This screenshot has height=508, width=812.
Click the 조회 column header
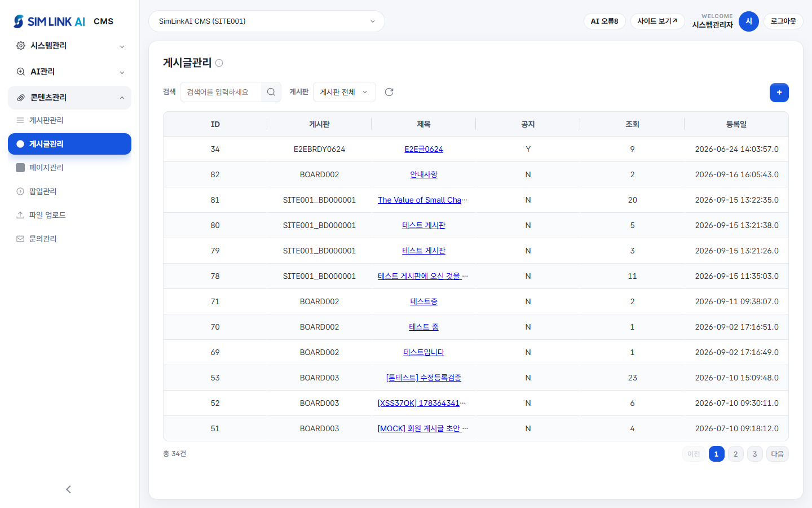coord(632,124)
